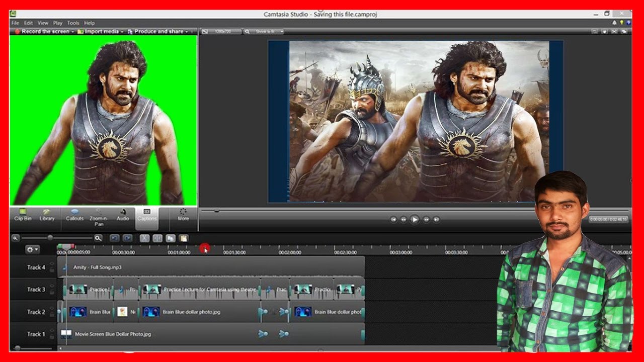Screen dimensions: 644x362
Task: Show more task tabs via More
Action: coord(183,215)
